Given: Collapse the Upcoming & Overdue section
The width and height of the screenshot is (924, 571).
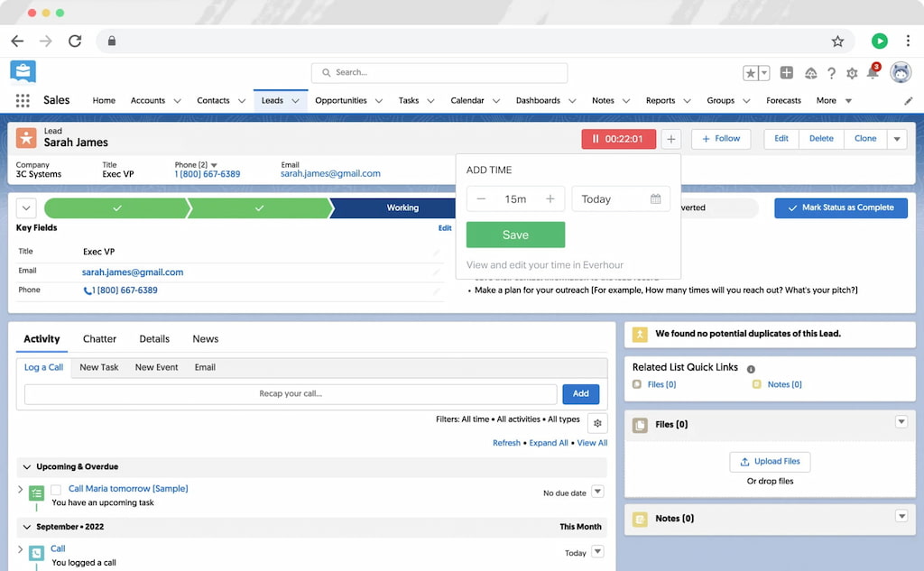Looking at the screenshot, I should 26,466.
